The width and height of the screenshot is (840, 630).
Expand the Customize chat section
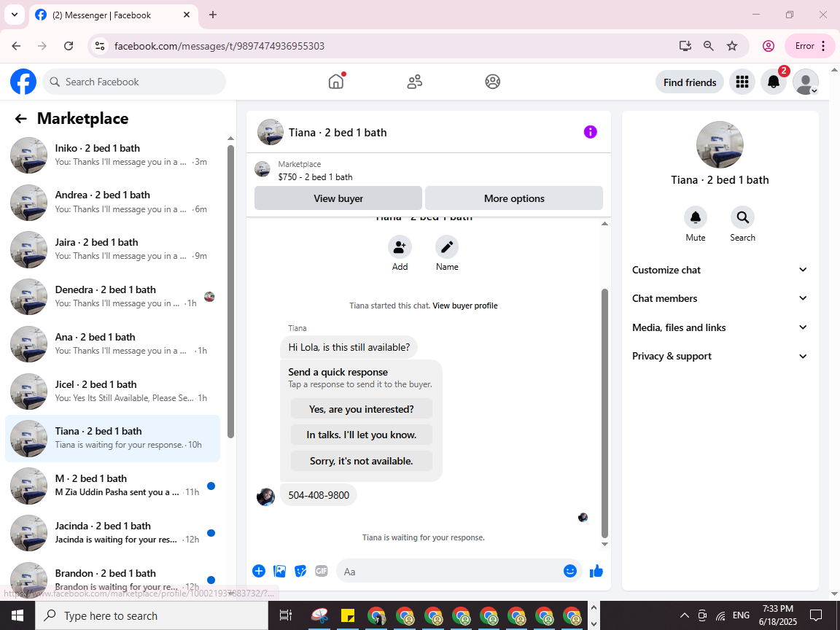pyautogui.click(x=720, y=270)
